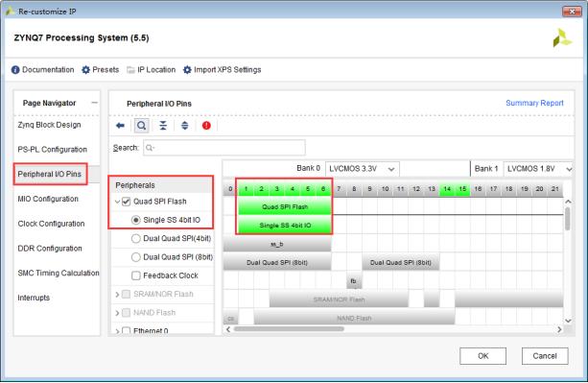Go to Clock Configuration page
Viewport: 588px width, 383px height.
51,224
